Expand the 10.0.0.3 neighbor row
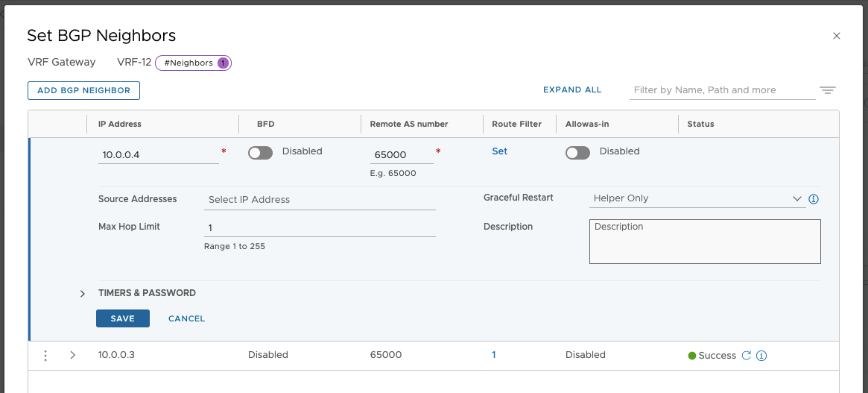Viewport: 868px width, 393px height. (72, 355)
